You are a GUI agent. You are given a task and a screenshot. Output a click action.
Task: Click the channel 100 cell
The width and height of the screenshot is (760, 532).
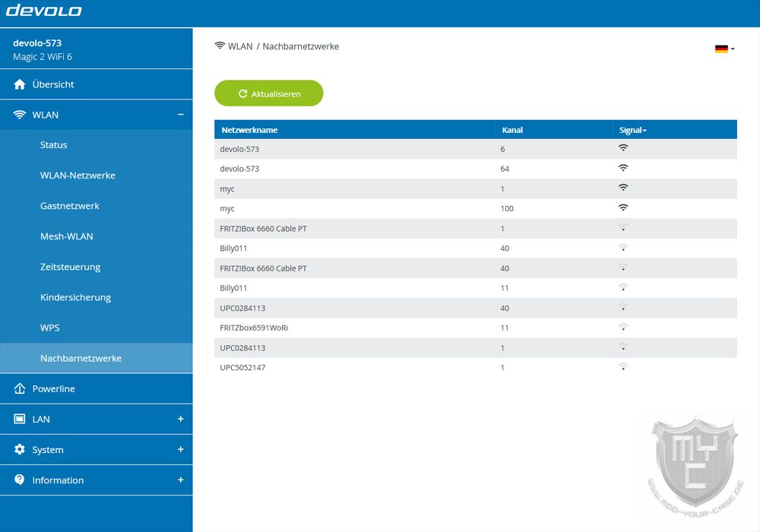507,208
